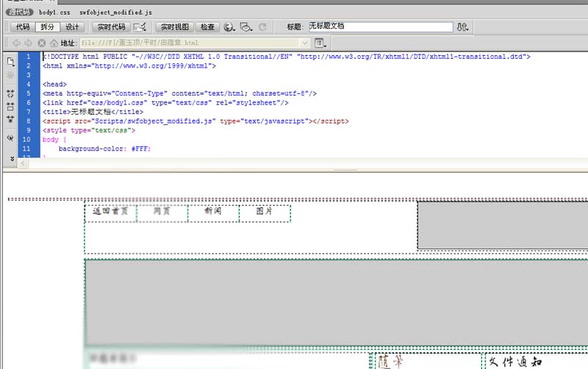
Task: Toggle the 实时代码 (Live Code) button
Action: pyautogui.click(x=111, y=27)
